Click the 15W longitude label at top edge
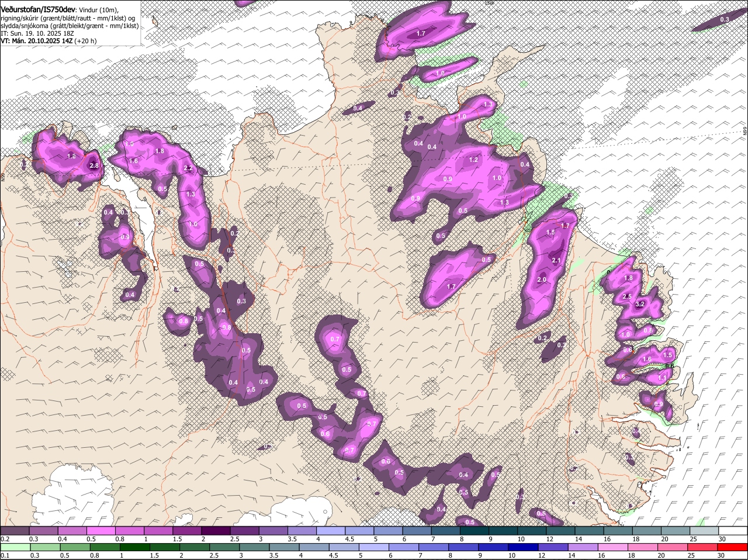Viewport: 748px width, 560px height. tap(490, 3)
